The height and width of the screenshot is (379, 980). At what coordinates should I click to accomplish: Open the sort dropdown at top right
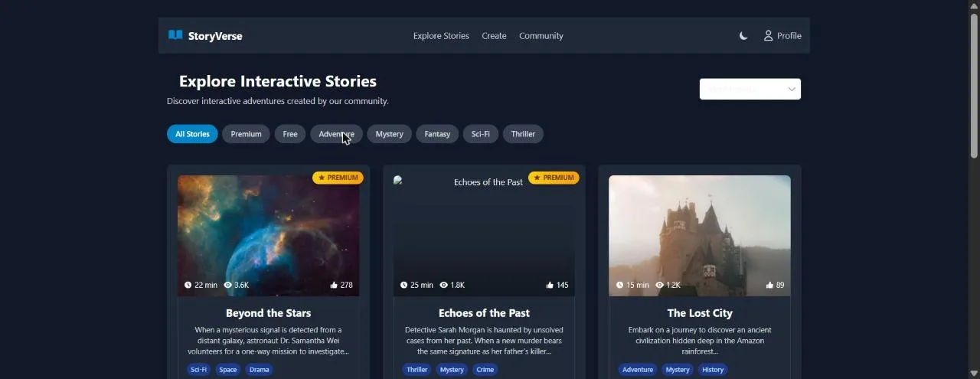coord(750,89)
